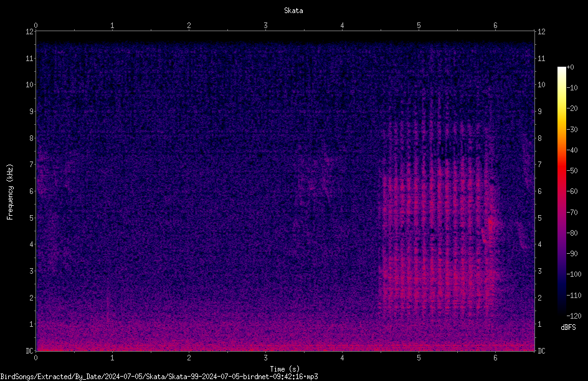Viewport: 588px width, 381px height.
Task: Click the bright red spot near 6 seconds, 5 kHz
Action: (491, 224)
